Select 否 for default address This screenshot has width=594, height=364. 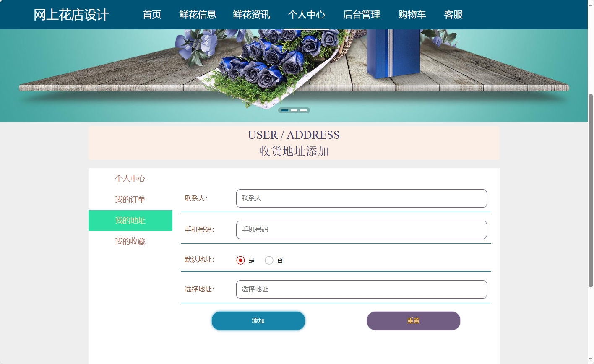point(269,260)
